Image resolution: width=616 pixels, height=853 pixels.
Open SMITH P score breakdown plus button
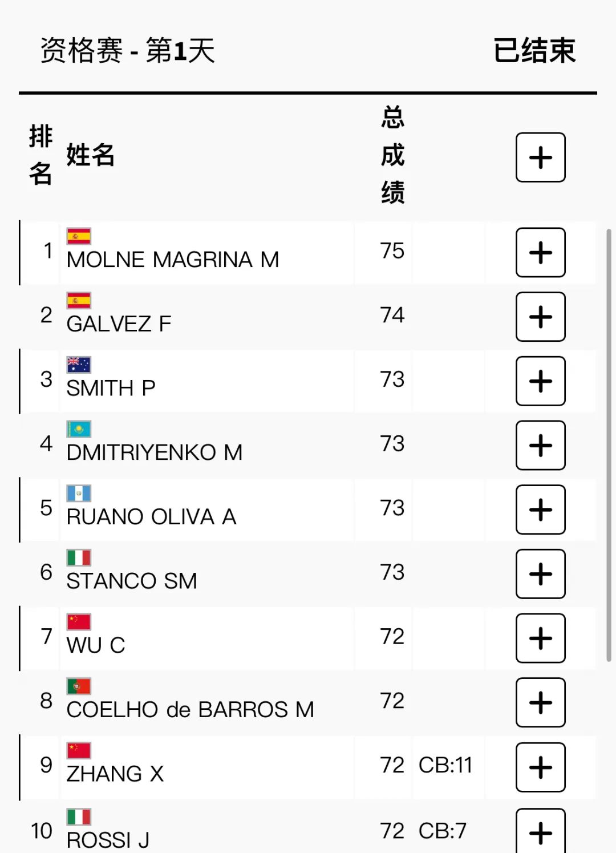(x=540, y=381)
